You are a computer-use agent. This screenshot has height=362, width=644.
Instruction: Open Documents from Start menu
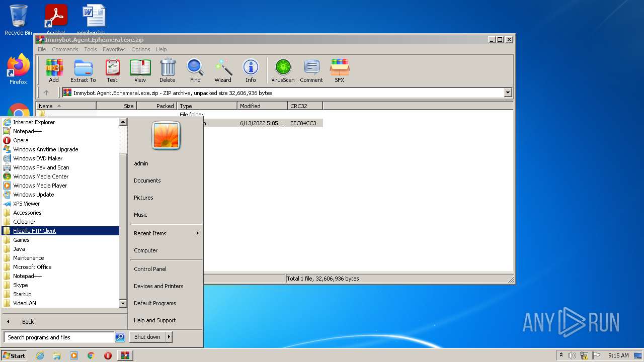coord(147,180)
